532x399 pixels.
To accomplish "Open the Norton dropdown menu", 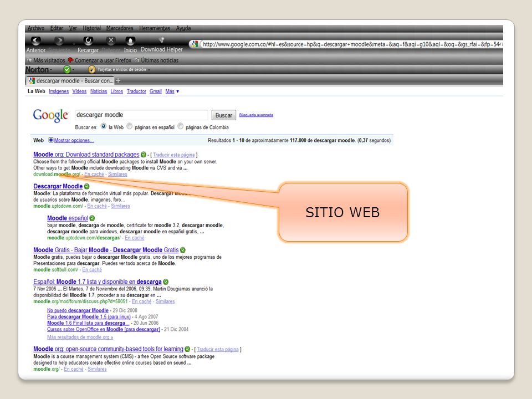I will click(39, 70).
